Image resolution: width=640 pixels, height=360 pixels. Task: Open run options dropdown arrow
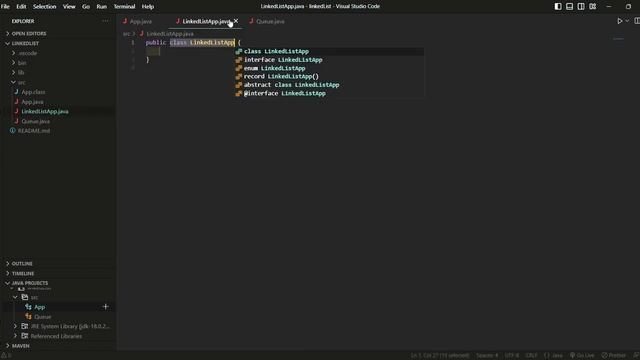tap(627, 21)
